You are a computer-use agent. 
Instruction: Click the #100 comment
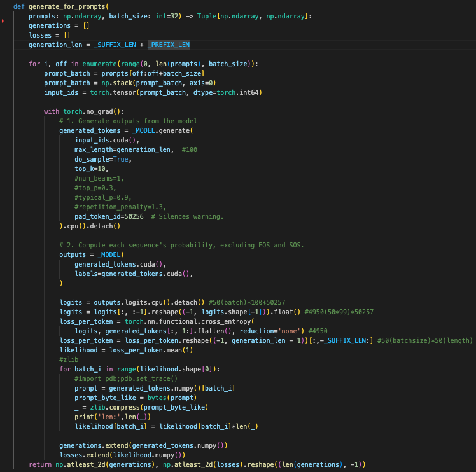click(189, 149)
